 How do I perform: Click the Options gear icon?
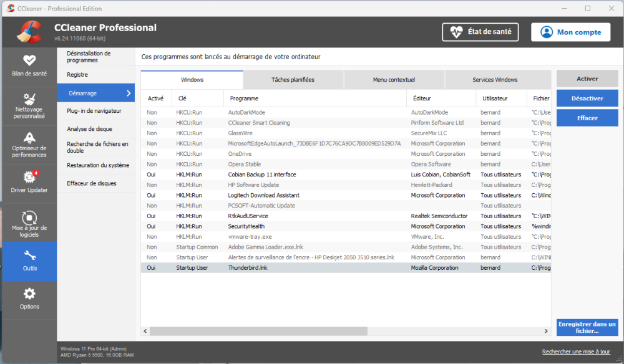(x=29, y=294)
